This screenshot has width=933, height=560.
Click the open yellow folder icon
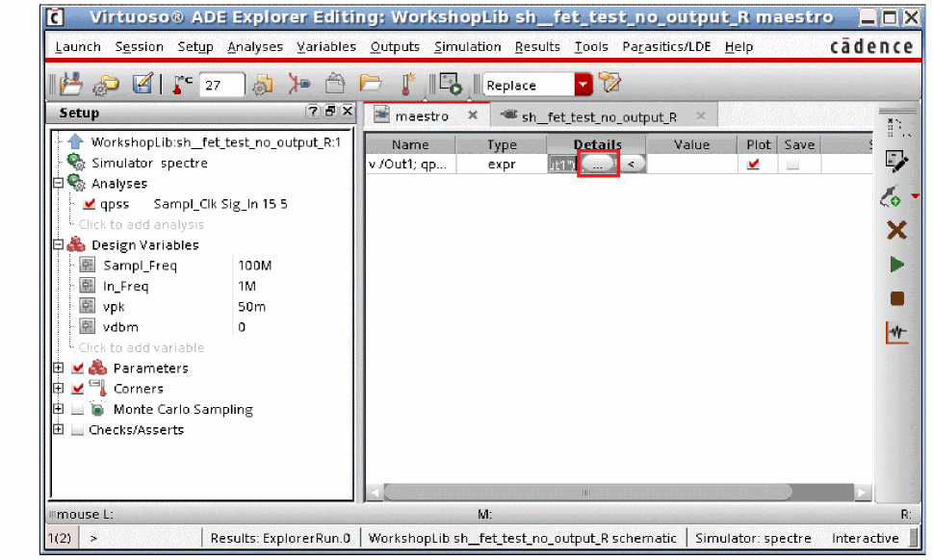[370, 83]
